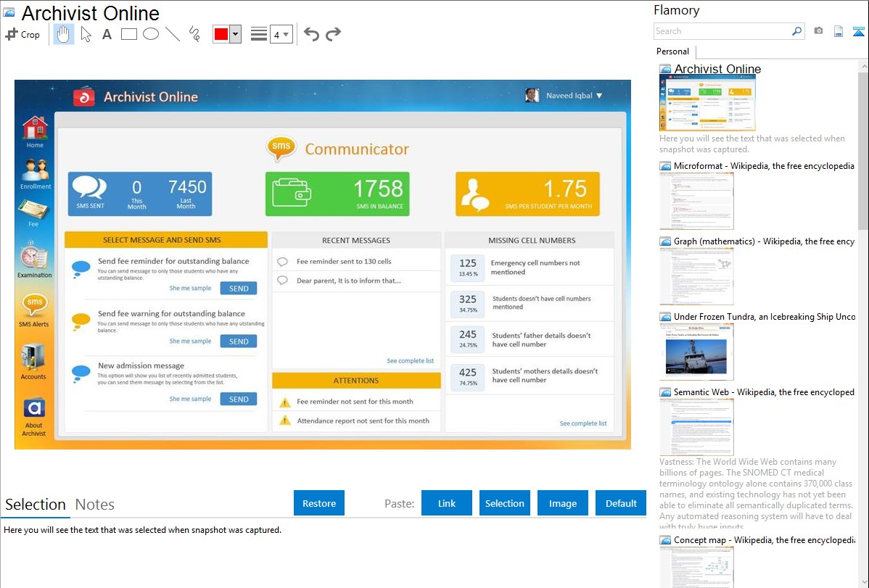Viewport: 869px width, 588px height.
Task: Click the Restore button
Action: [319, 503]
